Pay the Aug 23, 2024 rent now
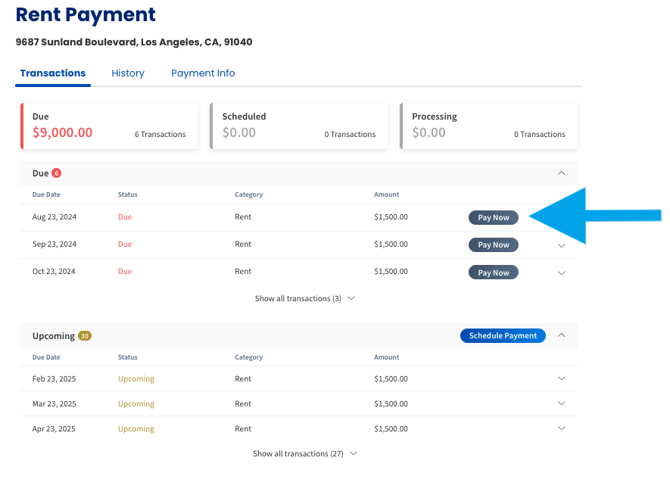This screenshot has height=492, width=670. click(x=494, y=218)
